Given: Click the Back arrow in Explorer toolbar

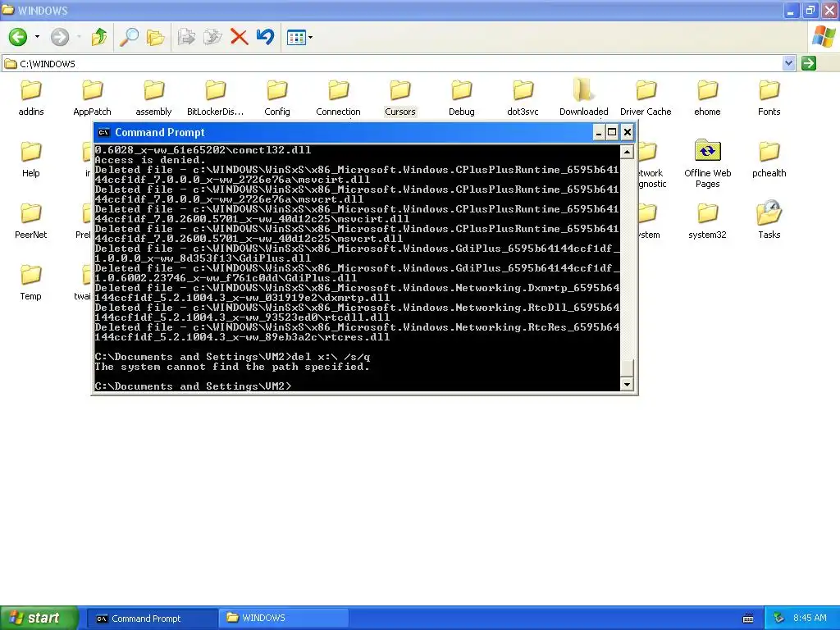Looking at the screenshot, I should click(18, 37).
